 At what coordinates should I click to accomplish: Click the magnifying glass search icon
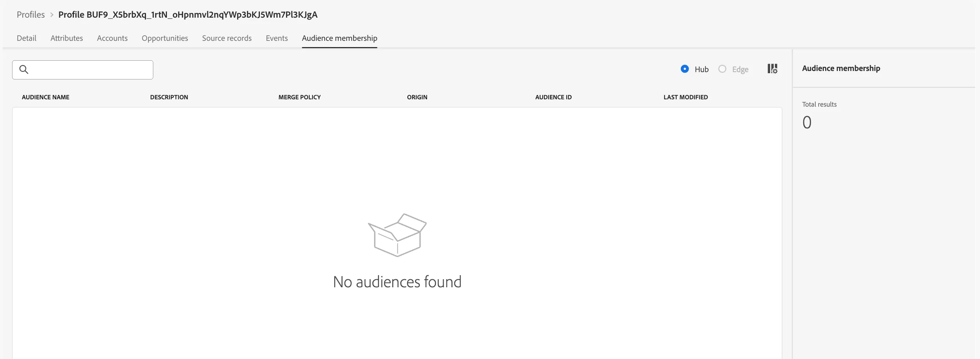click(24, 70)
